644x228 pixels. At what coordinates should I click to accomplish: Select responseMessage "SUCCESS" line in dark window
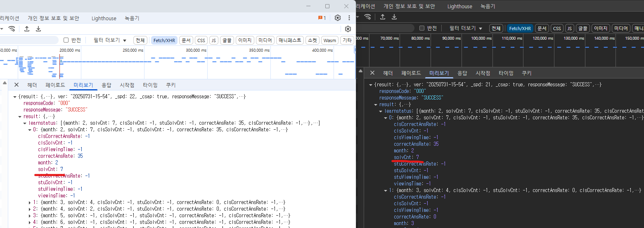coord(411,98)
